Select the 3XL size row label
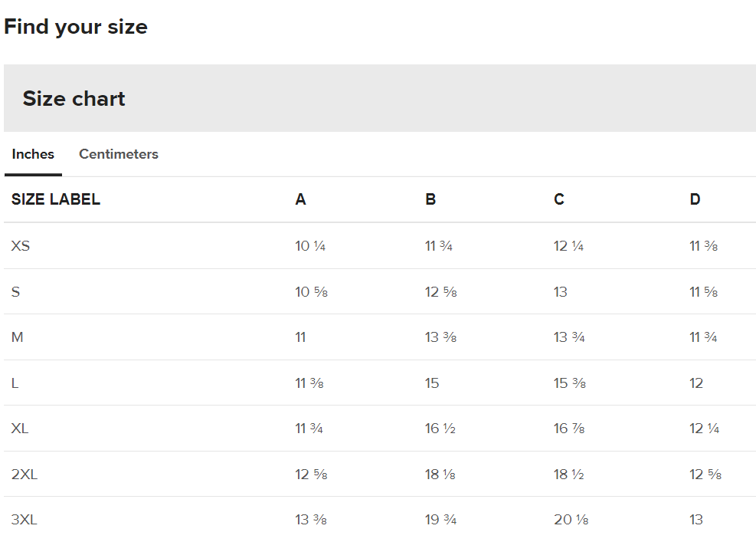Screen dimensions: 756x542 [x=24, y=519]
